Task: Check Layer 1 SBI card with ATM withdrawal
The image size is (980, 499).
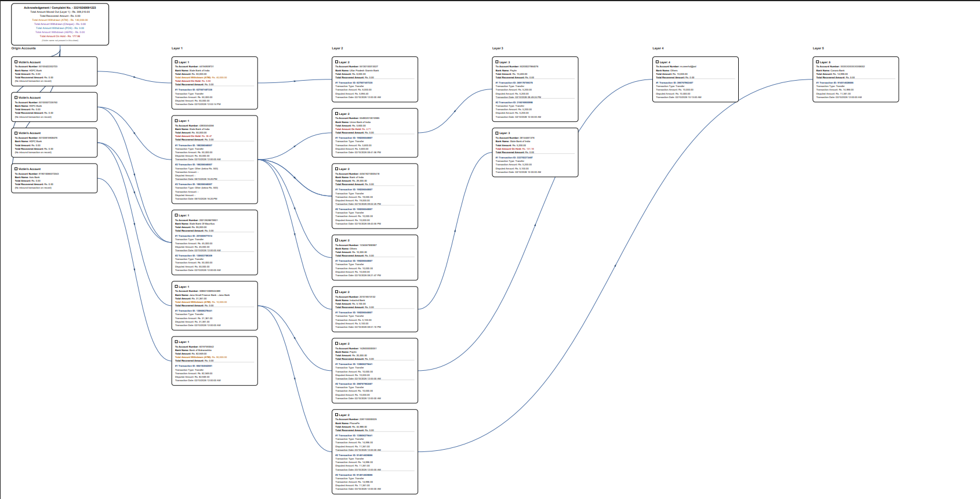Action: pyautogui.click(x=176, y=62)
